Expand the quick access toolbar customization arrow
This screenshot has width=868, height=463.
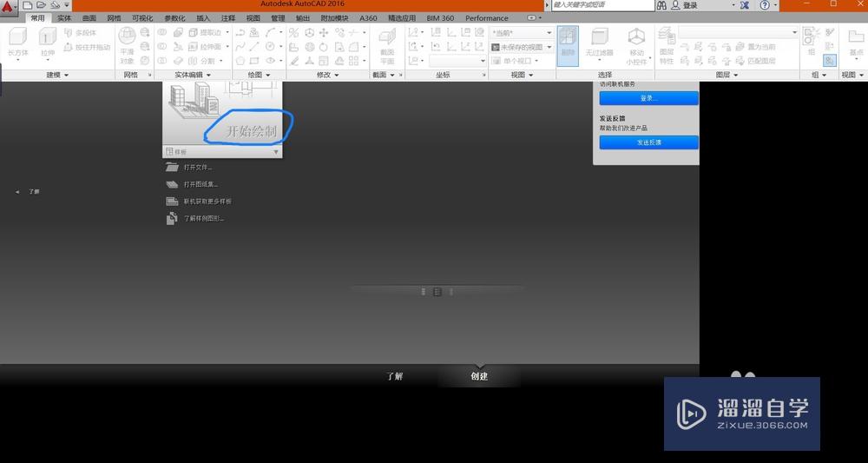(x=67, y=5)
